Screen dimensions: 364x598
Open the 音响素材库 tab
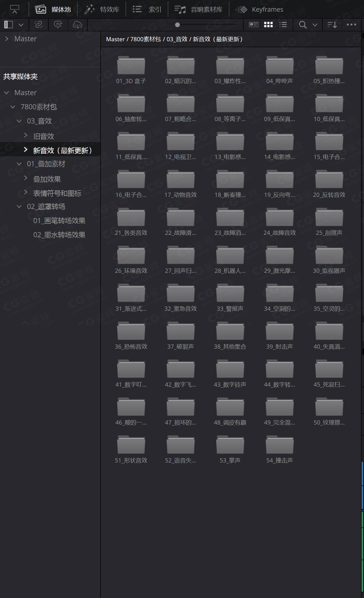point(198,9)
